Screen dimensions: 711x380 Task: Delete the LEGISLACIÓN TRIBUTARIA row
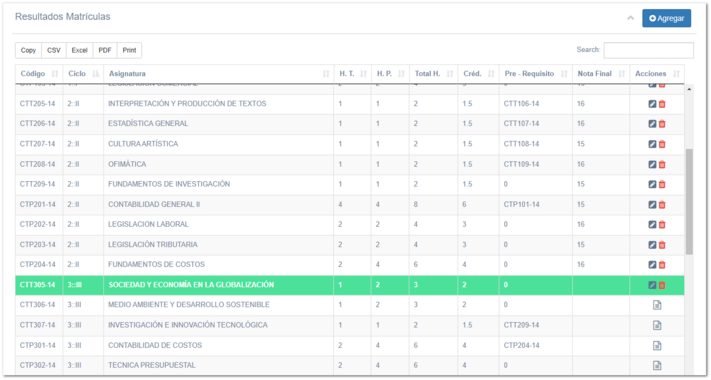(662, 245)
